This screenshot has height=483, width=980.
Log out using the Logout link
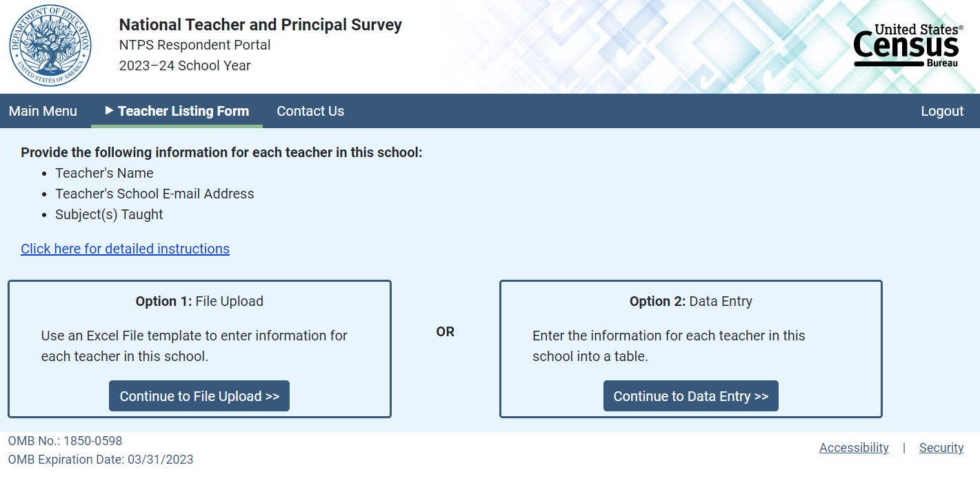942,111
